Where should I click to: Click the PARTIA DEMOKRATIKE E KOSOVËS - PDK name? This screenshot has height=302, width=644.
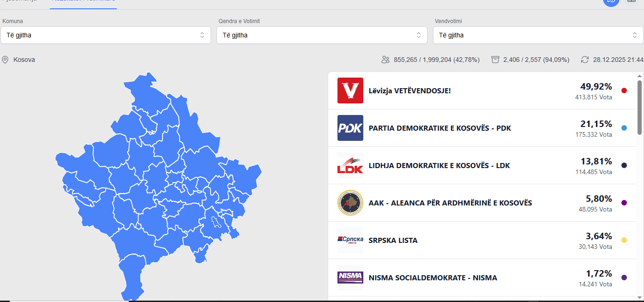pyautogui.click(x=439, y=128)
